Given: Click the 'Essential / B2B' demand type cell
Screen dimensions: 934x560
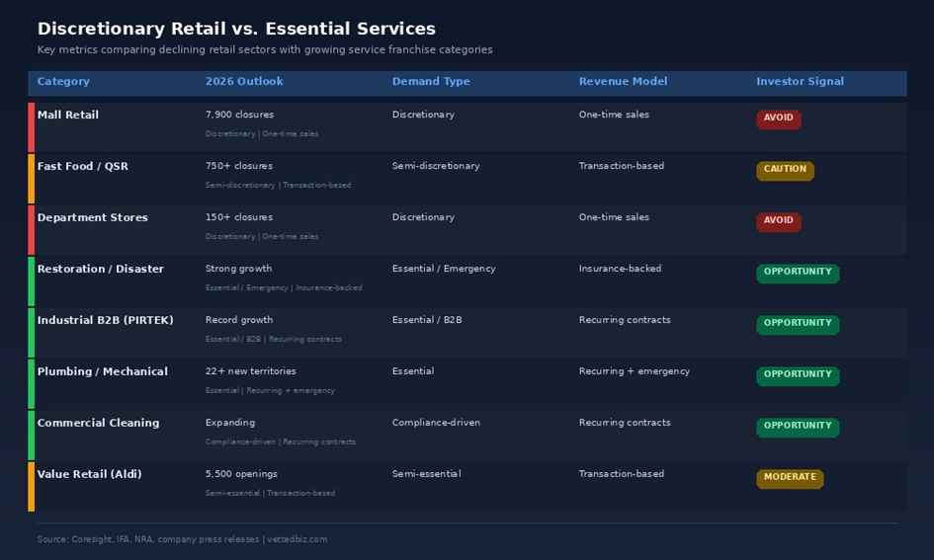Looking at the screenshot, I should click(x=427, y=320).
